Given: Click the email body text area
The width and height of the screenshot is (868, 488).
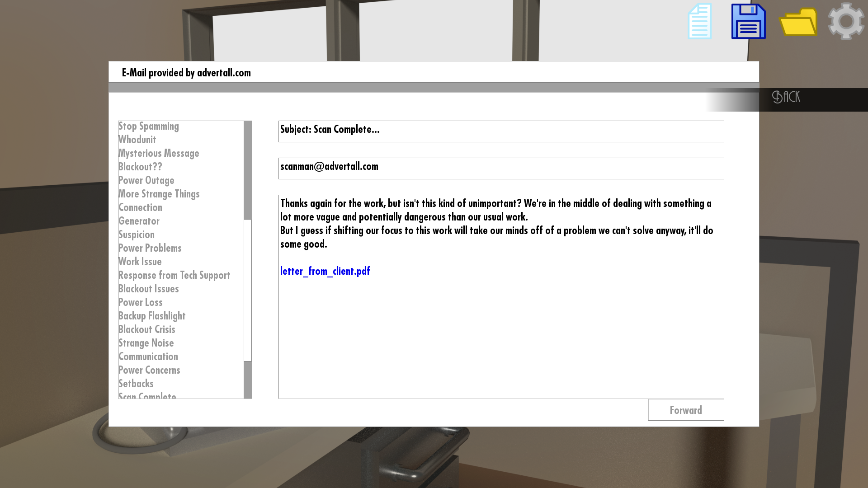Looking at the screenshot, I should point(501,297).
